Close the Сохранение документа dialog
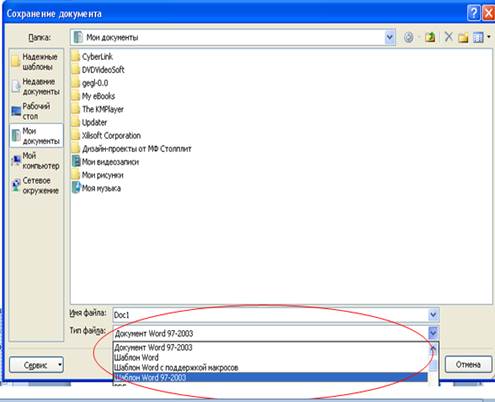This screenshot has height=402, width=495. (x=489, y=13)
